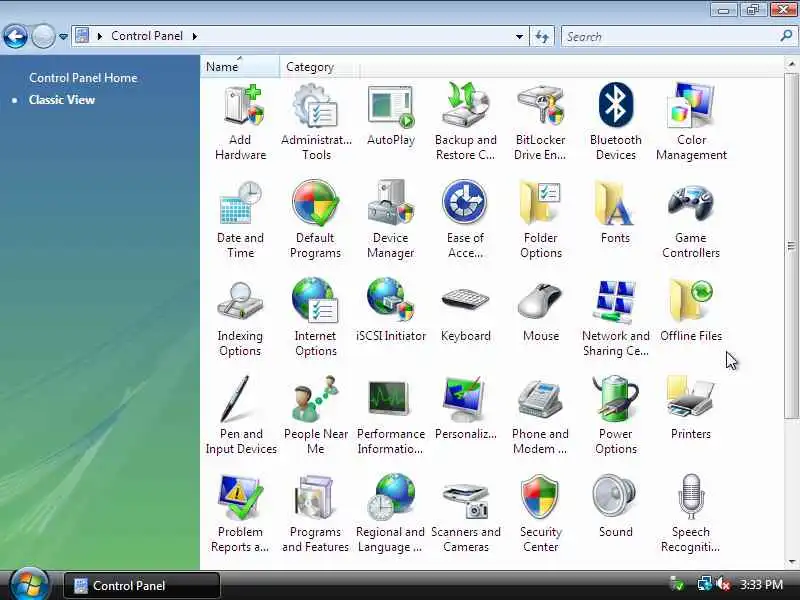
Task: Select Control Panel taskbar button
Action: 142,586
